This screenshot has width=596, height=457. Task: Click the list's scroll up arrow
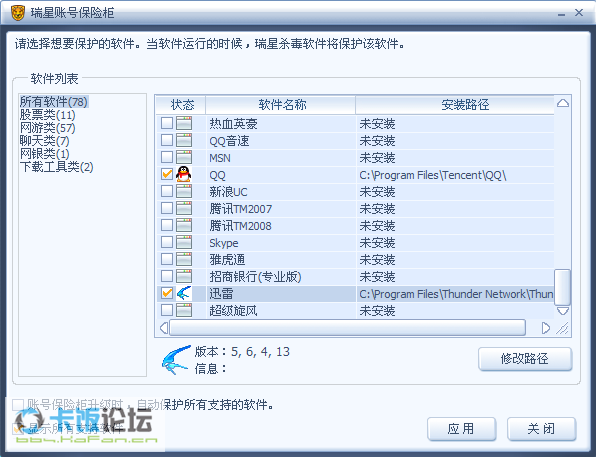563,103
